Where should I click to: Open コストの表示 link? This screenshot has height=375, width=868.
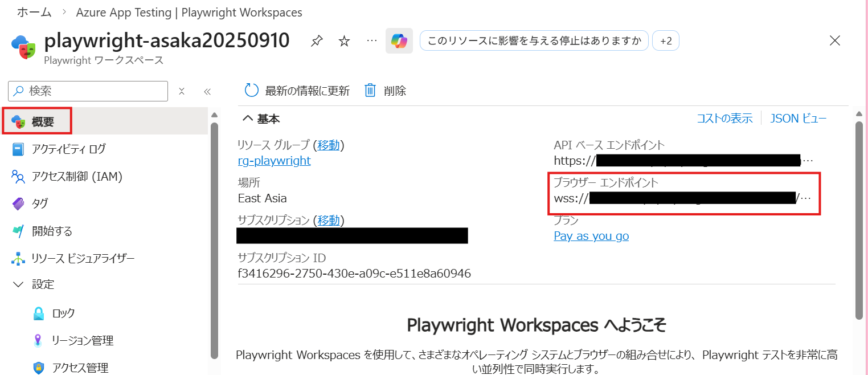pyautogui.click(x=724, y=119)
